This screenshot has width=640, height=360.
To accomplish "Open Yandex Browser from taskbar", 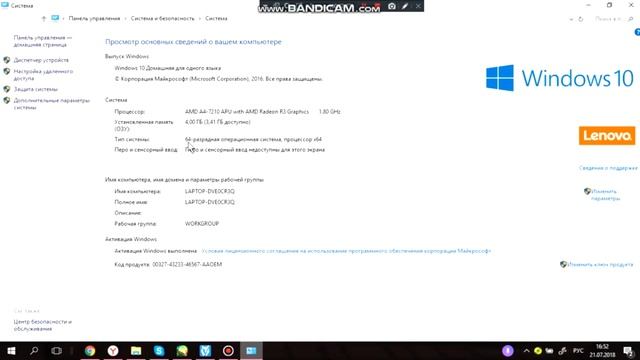I will [x=113, y=351].
